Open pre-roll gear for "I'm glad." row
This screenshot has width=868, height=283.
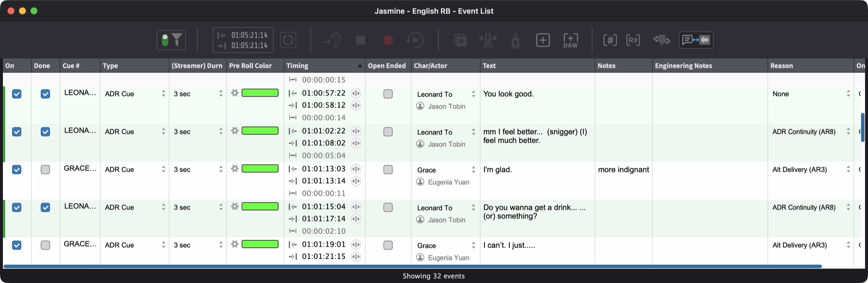click(x=235, y=168)
